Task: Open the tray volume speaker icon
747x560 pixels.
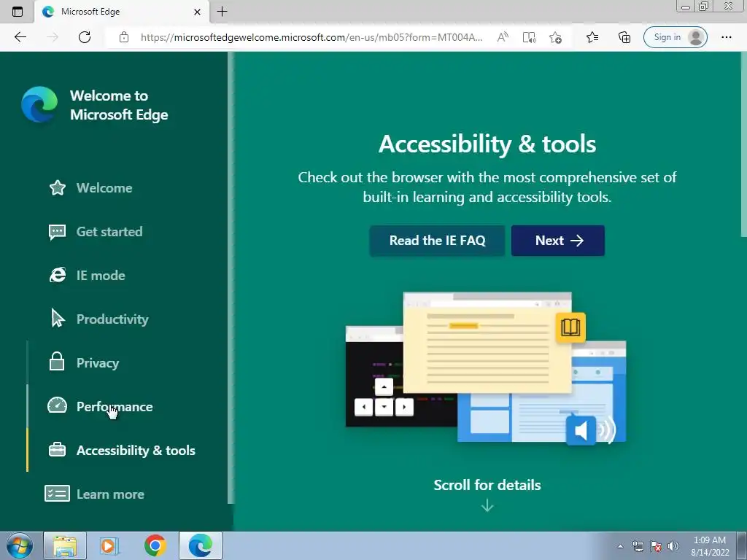Action: (673, 546)
